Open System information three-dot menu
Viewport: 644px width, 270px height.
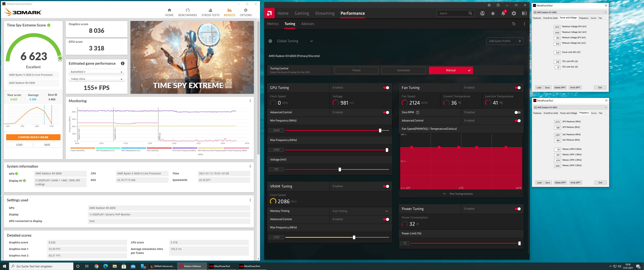[x=250, y=166]
